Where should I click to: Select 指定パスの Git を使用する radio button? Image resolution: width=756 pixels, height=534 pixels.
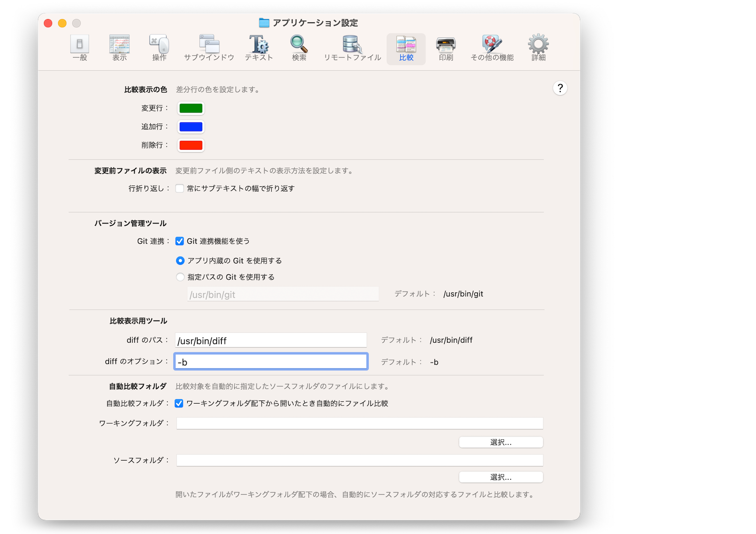coord(180,277)
